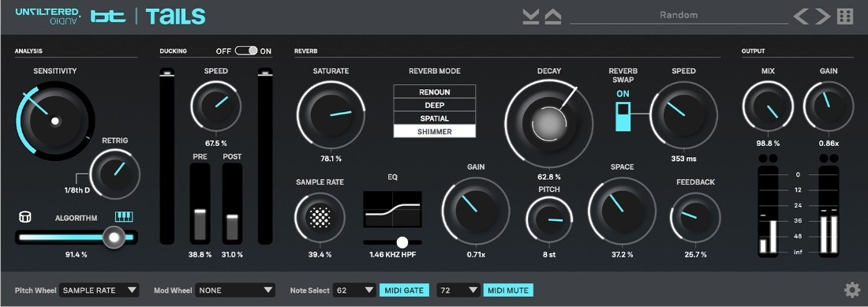Open the Pitch Wheel SAMPLE RATE dropdown
This screenshot has width=868, height=307.
pyautogui.click(x=99, y=290)
